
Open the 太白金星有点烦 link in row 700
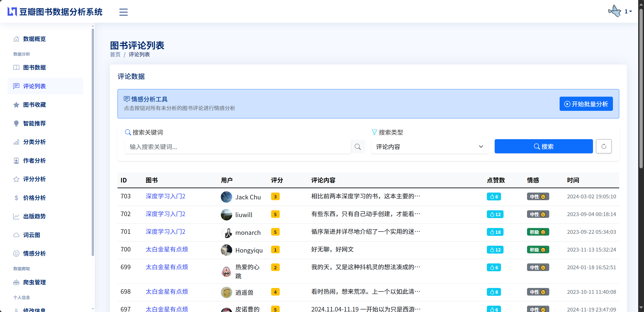[167, 249]
